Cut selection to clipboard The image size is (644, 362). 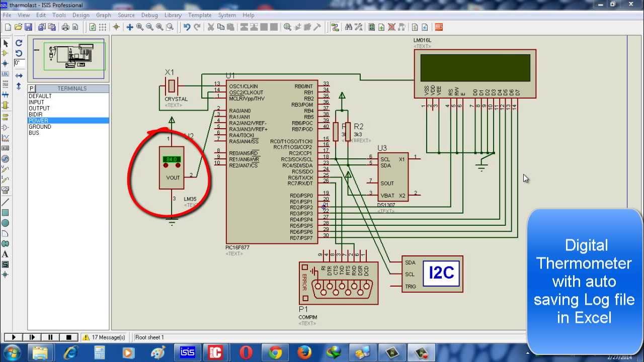point(211,27)
